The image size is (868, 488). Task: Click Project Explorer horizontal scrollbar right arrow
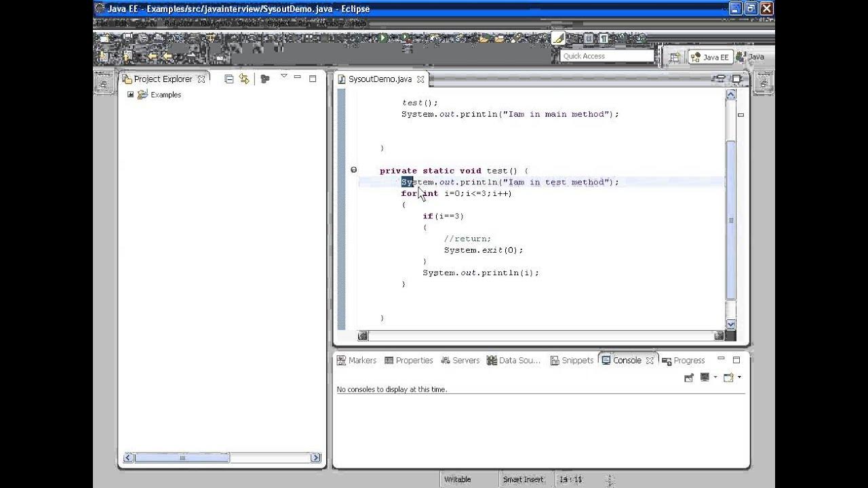tap(315, 458)
